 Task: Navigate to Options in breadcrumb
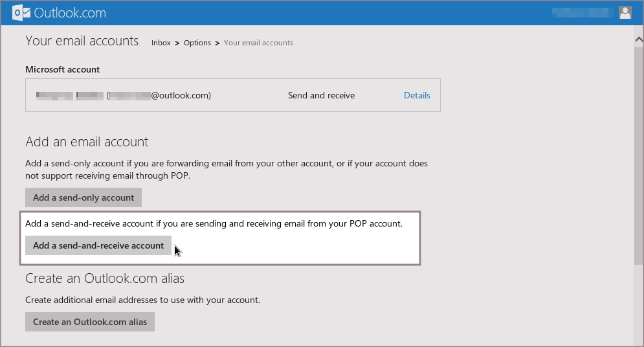197,43
